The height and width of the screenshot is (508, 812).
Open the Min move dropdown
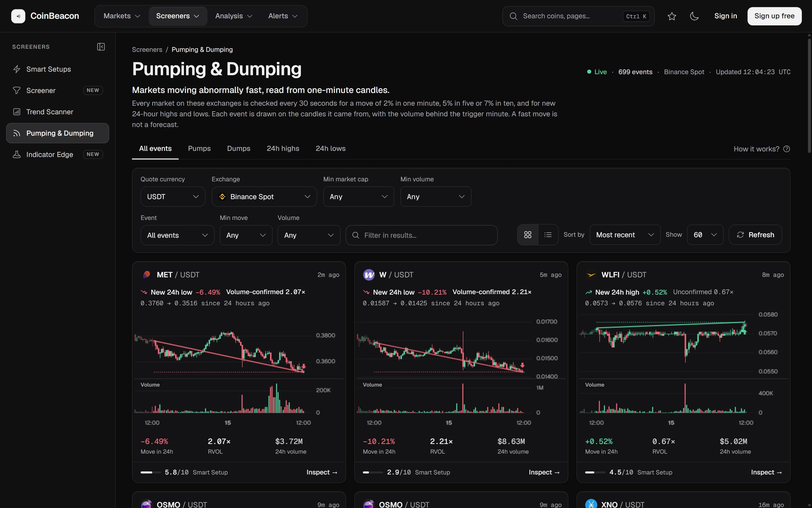click(246, 235)
